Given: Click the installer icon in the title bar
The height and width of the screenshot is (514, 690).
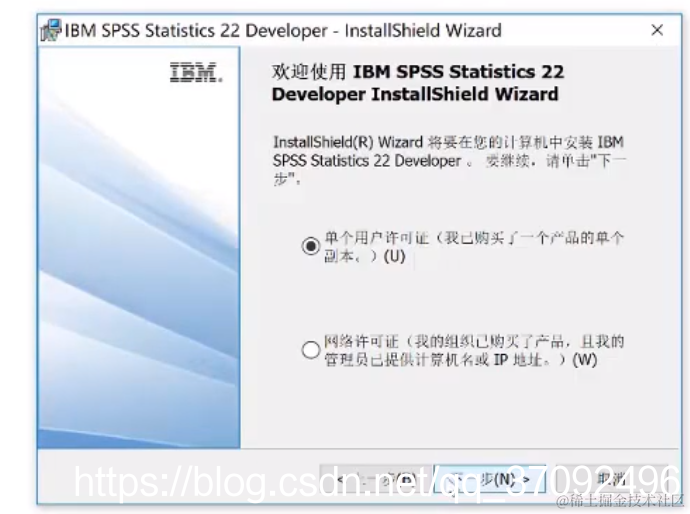Looking at the screenshot, I should [50, 30].
